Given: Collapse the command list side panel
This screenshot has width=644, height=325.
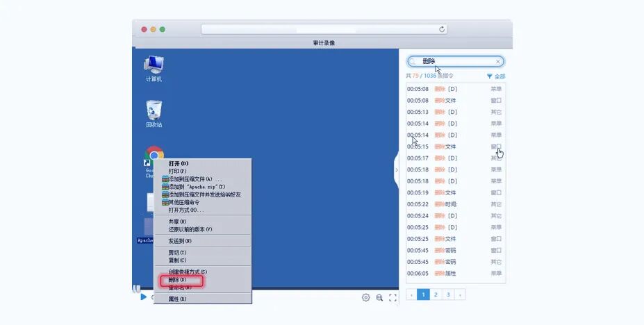Looking at the screenshot, I should coord(397,170).
